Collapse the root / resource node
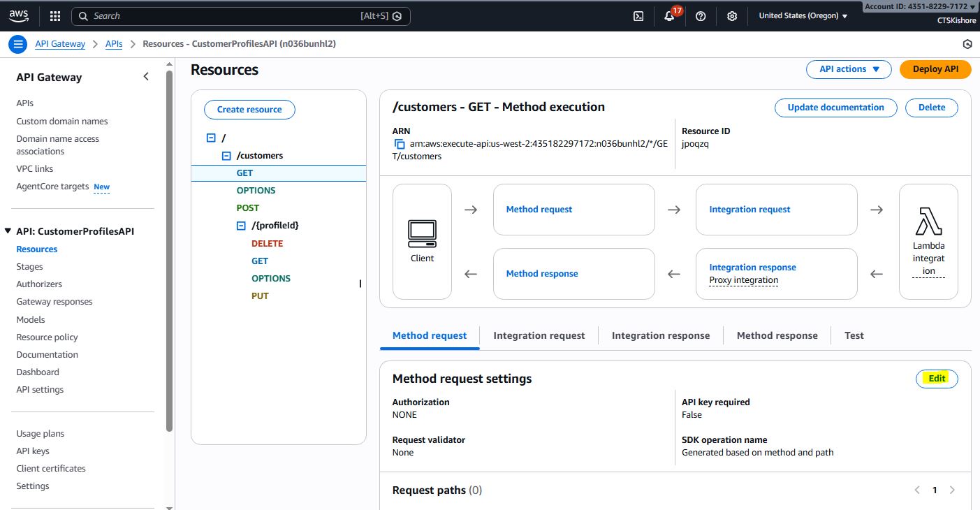The image size is (980, 510). [211, 138]
